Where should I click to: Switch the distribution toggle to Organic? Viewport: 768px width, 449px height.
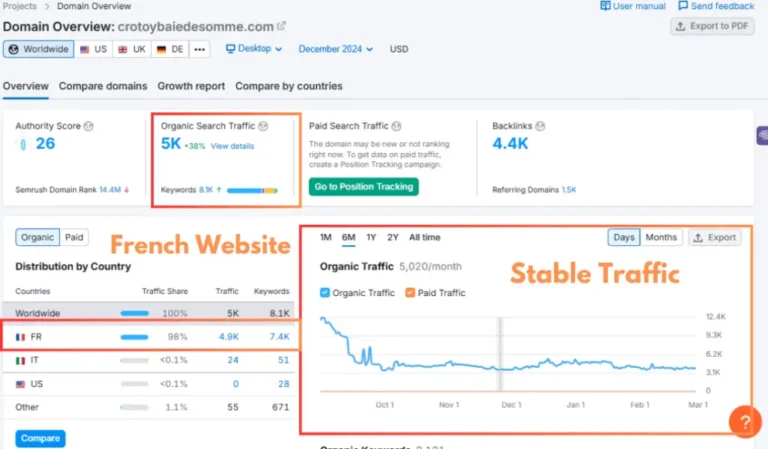pos(37,237)
